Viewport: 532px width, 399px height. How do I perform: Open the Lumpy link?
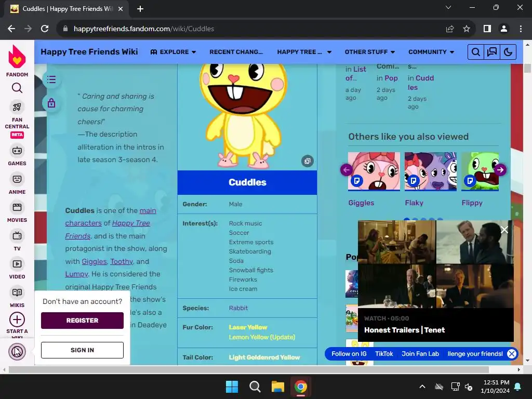click(76, 274)
